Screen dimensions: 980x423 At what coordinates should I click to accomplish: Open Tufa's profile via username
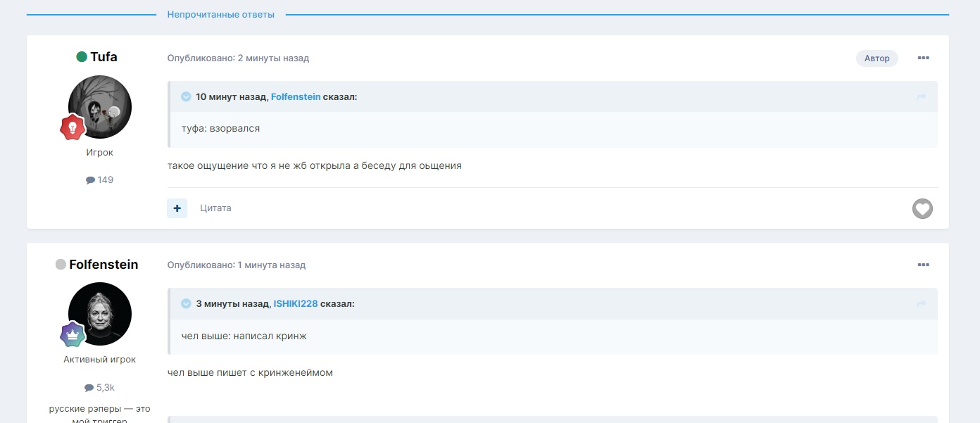pyautogui.click(x=103, y=57)
